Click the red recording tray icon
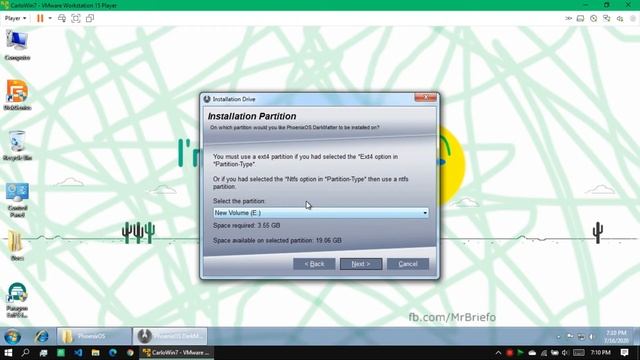 [x=509, y=353]
